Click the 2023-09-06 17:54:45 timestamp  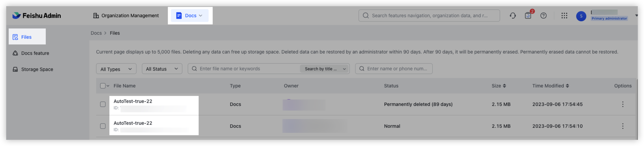click(x=557, y=104)
